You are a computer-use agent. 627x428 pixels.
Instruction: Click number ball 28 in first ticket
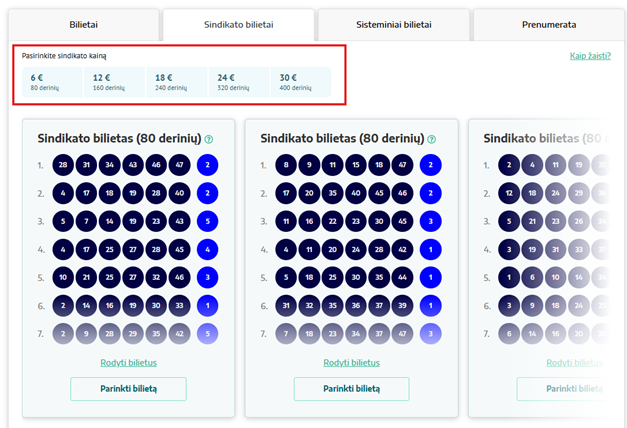point(63,165)
